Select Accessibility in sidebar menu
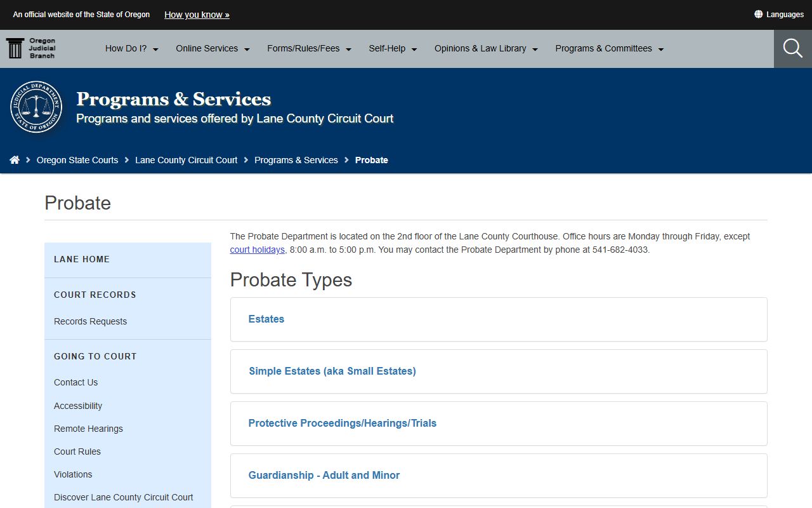 (x=78, y=406)
